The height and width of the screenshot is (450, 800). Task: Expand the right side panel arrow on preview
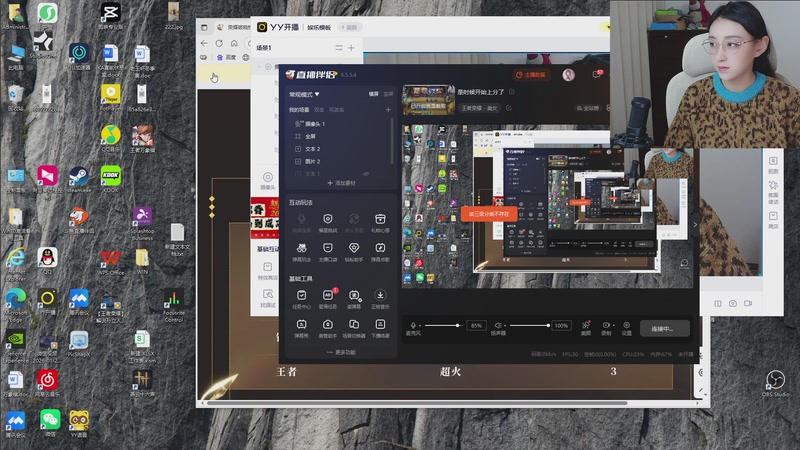point(695,224)
